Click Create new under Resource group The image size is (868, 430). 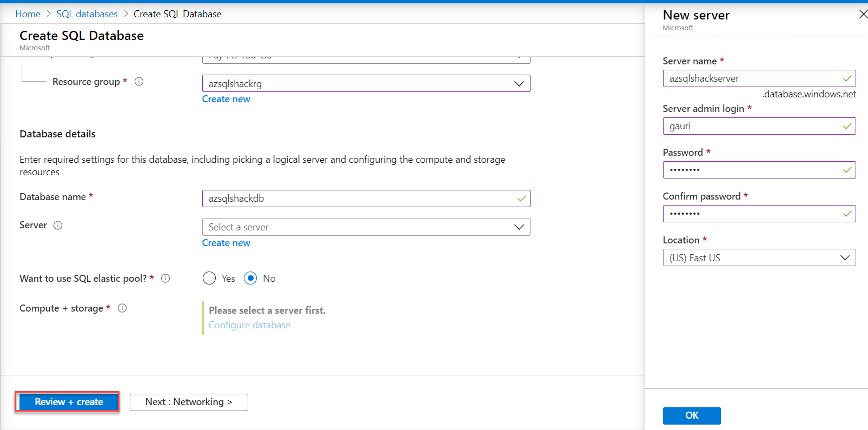[x=226, y=99]
